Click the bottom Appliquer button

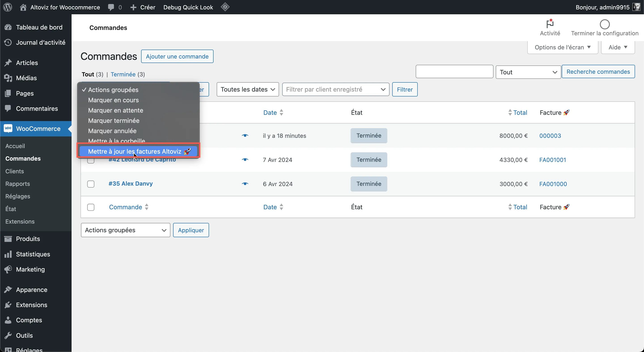(191, 230)
